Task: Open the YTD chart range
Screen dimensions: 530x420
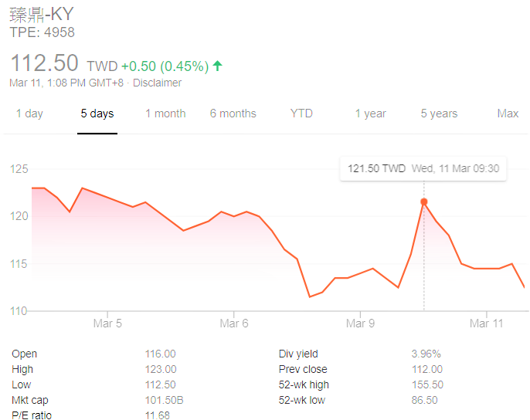Action: pyautogui.click(x=301, y=113)
